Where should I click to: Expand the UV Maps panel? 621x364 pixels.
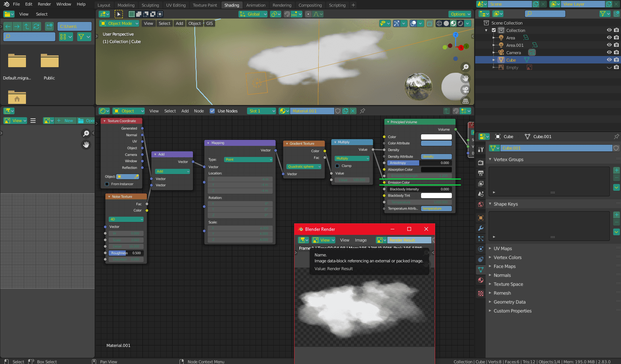coord(502,249)
